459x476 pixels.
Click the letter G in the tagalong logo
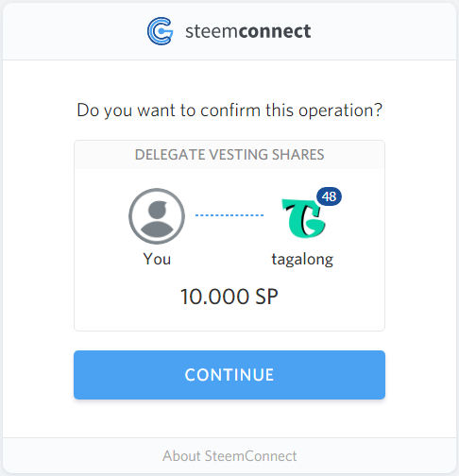[x=313, y=222]
